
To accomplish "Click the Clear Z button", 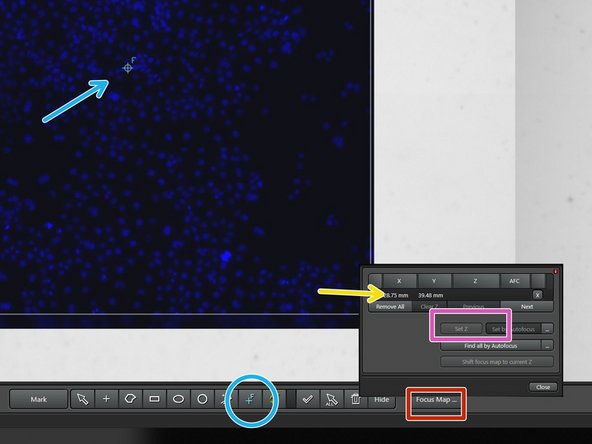I will [x=429, y=307].
